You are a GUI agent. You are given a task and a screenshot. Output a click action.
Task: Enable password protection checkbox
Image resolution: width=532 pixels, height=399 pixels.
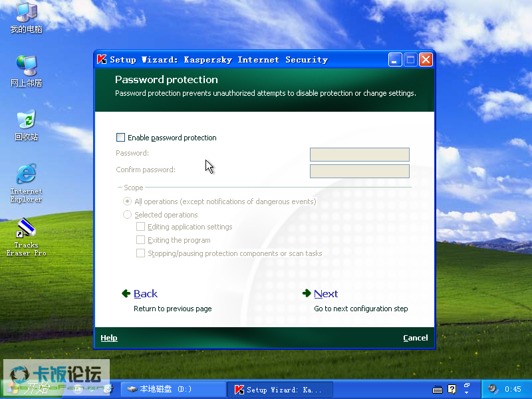[120, 138]
